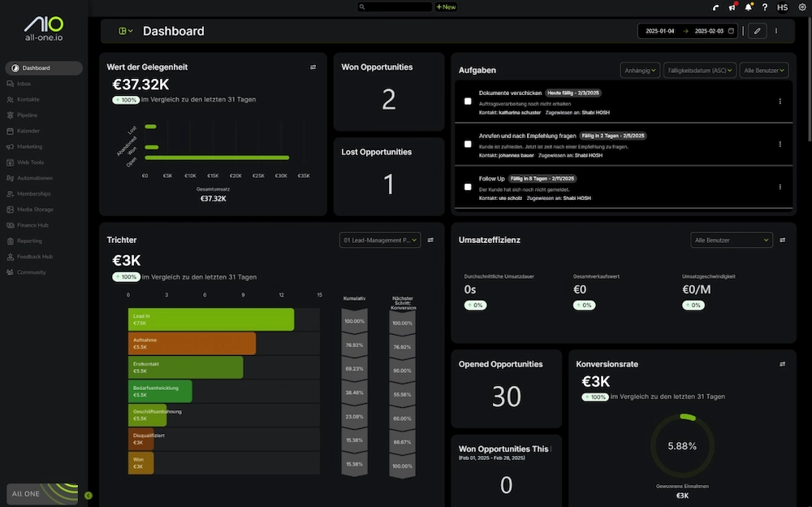
Task: Check Anrufen und nach Empfehlung fragen task
Action: [x=468, y=144]
